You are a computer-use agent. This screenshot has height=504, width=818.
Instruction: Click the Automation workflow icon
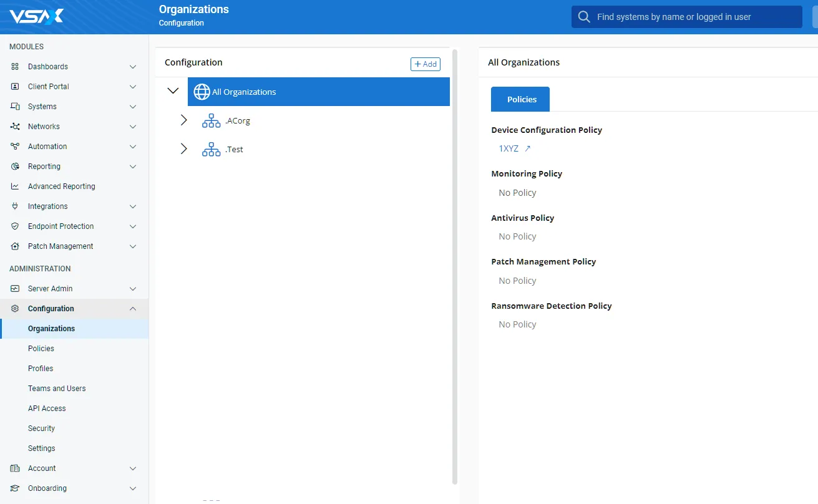click(15, 147)
